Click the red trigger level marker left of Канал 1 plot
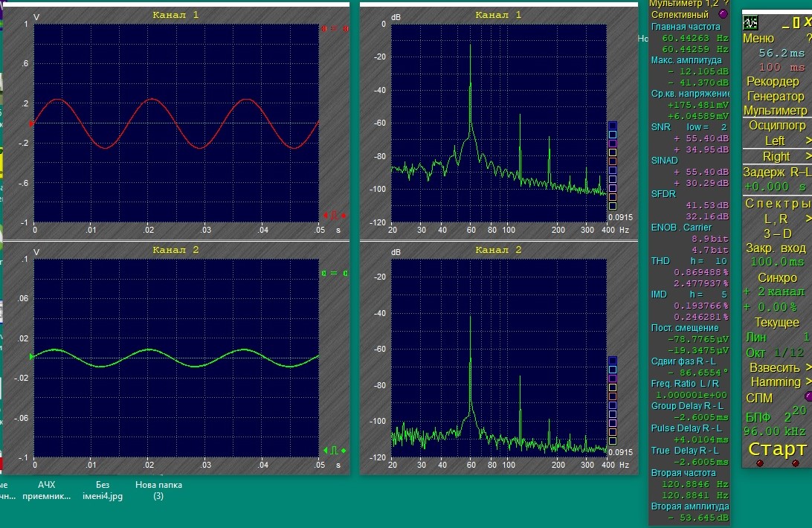This screenshot has height=528, width=812. (31, 124)
